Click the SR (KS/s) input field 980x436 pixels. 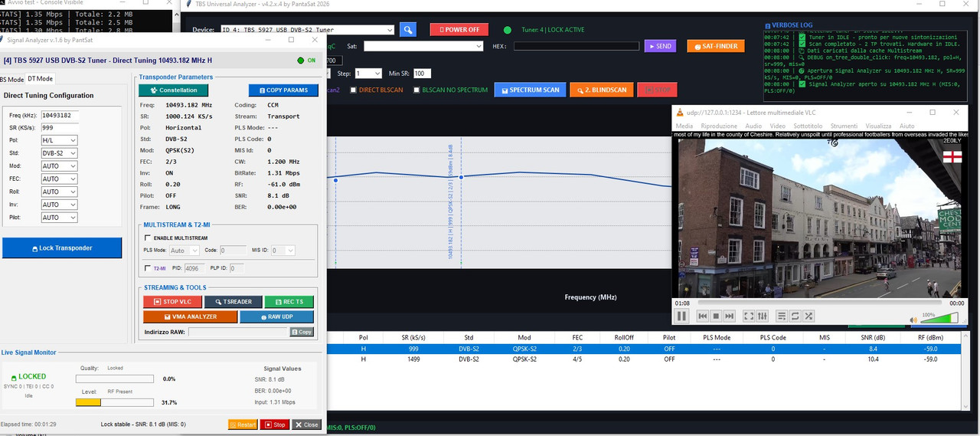pos(60,127)
